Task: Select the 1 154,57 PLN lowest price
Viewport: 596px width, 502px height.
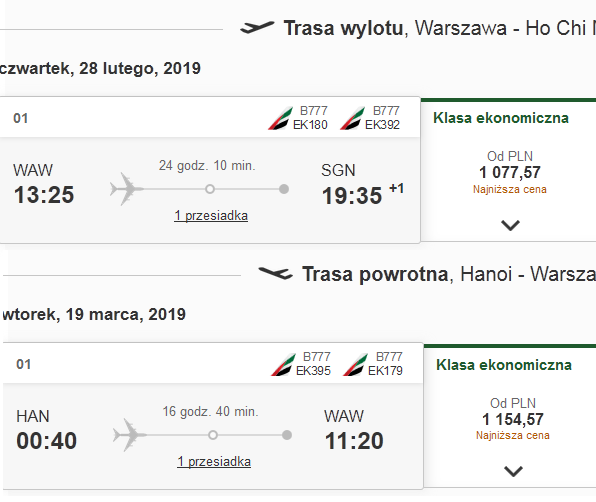Action: point(513,419)
